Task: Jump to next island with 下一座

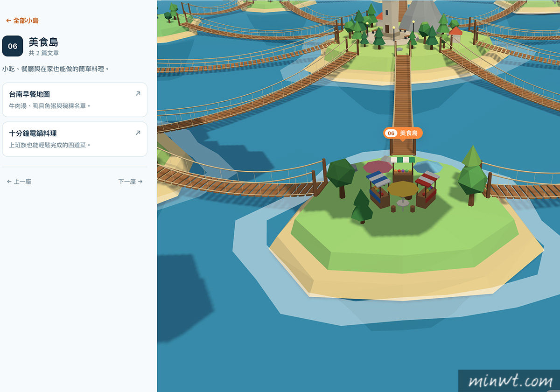Action: 131,182
